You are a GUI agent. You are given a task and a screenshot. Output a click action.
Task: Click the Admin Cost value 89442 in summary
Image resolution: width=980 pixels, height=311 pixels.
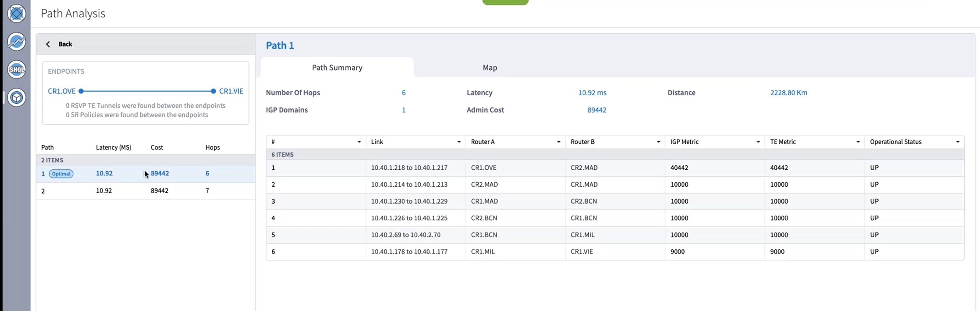pyautogui.click(x=597, y=110)
